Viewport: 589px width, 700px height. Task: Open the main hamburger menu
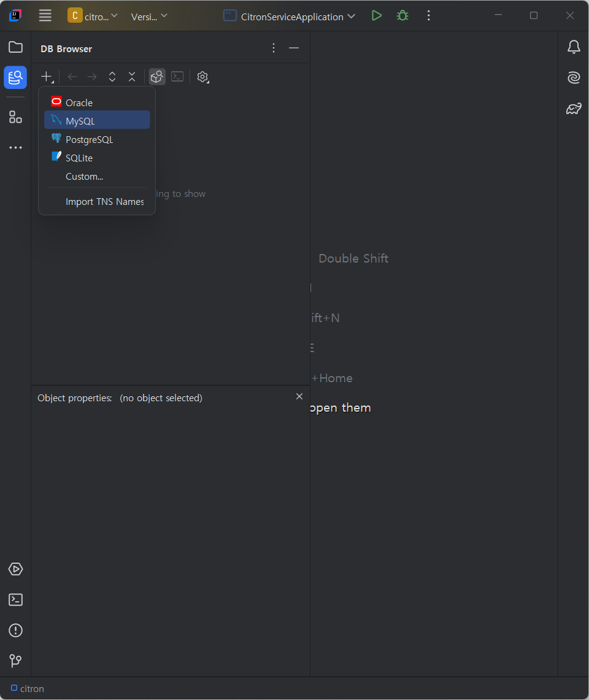[x=45, y=15]
